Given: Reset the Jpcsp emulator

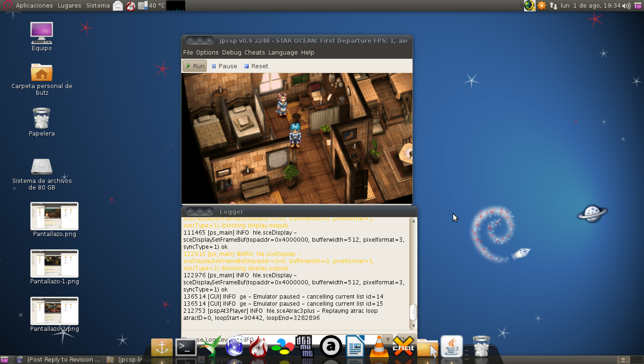Looking at the screenshot, I should (x=256, y=66).
